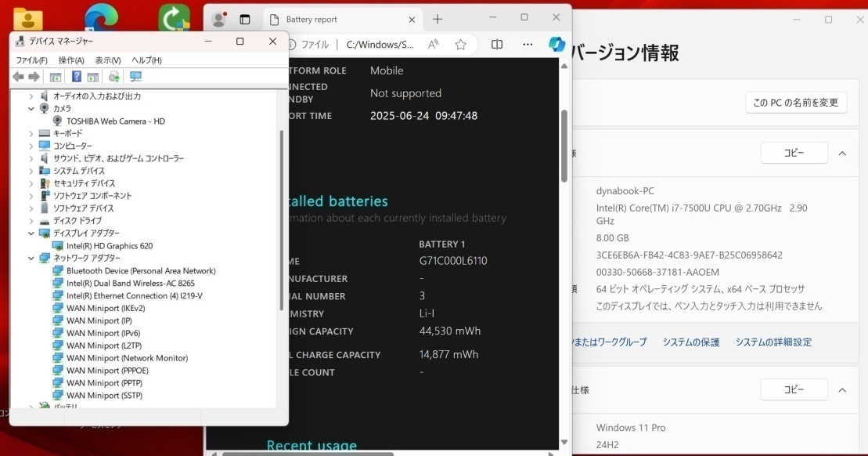Open the ヘルプ(H) menu
The image size is (868, 456).
(146, 60)
